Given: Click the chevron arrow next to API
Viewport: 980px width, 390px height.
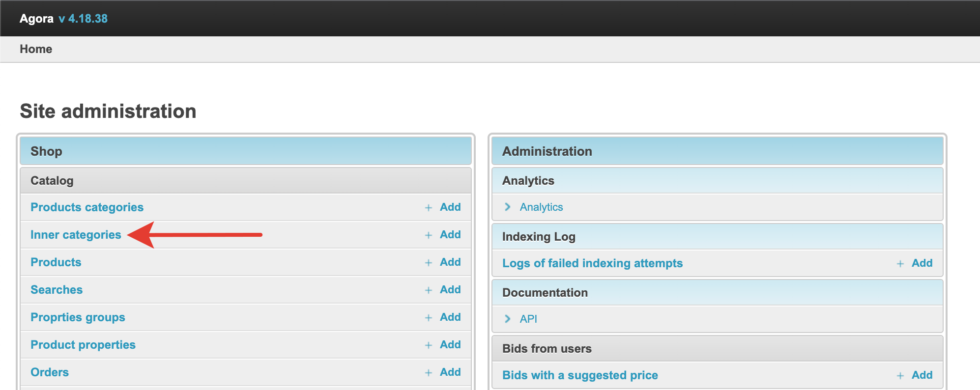Looking at the screenshot, I should coord(508,319).
